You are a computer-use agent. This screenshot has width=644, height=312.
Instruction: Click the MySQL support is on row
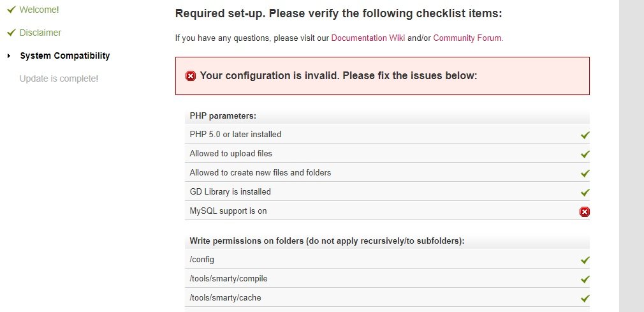pos(228,211)
